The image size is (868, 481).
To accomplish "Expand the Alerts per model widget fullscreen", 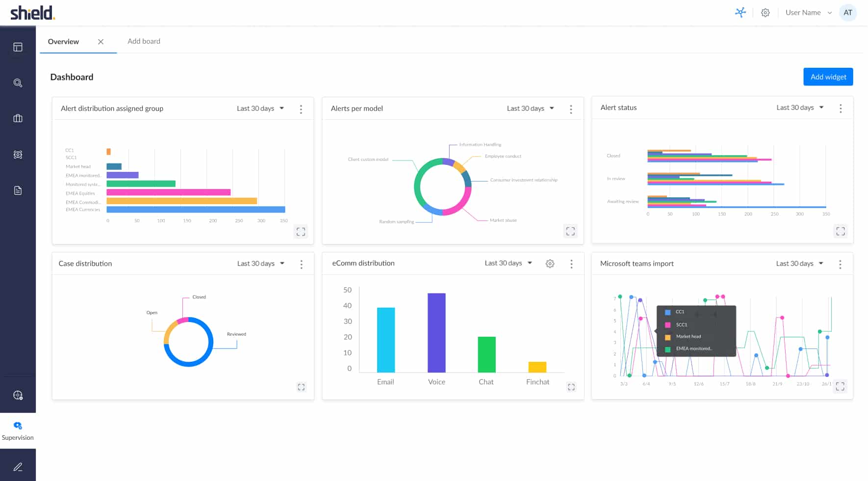I will tap(570, 231).
